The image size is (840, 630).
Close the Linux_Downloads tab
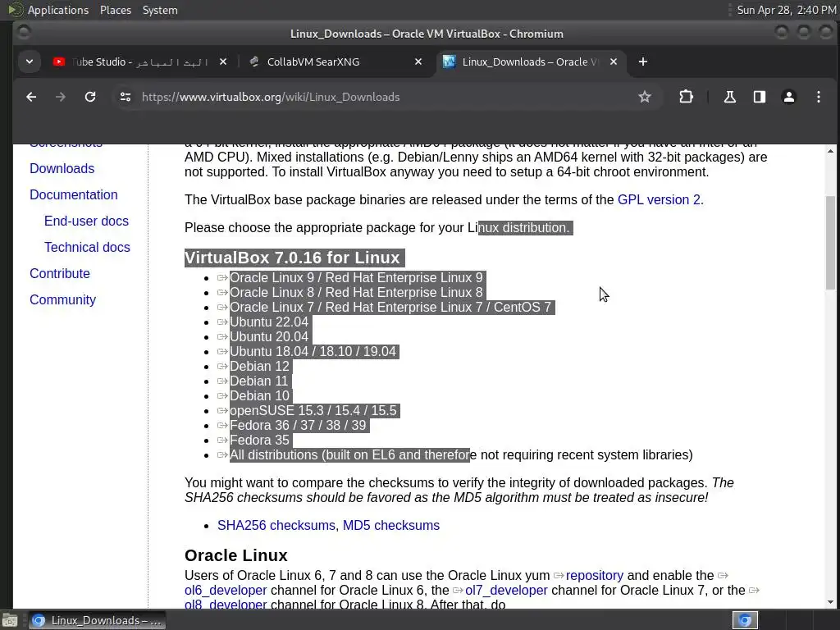coord(614,62)
